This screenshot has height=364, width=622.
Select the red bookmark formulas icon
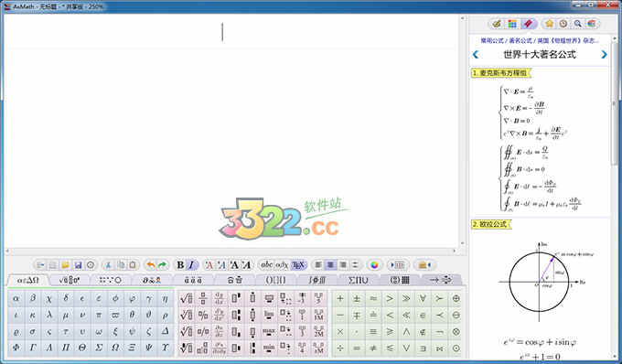(x=528, y=24)
